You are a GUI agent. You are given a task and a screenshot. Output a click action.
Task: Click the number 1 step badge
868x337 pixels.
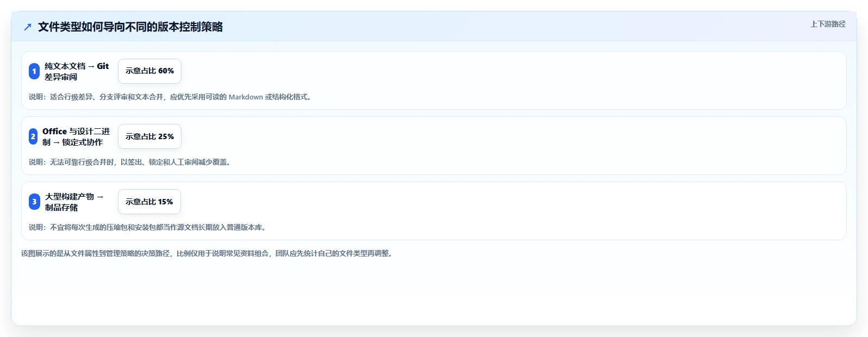click(x=34, y=71)
